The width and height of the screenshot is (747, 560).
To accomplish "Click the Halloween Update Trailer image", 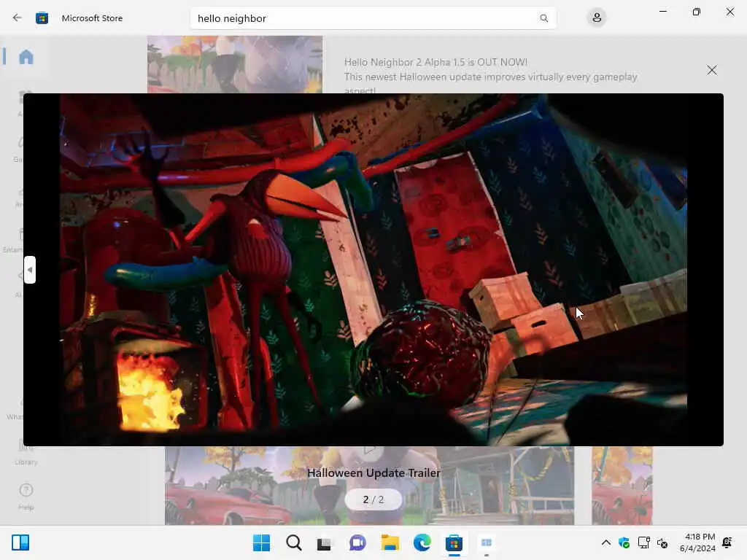I will (x=373, y=270).
